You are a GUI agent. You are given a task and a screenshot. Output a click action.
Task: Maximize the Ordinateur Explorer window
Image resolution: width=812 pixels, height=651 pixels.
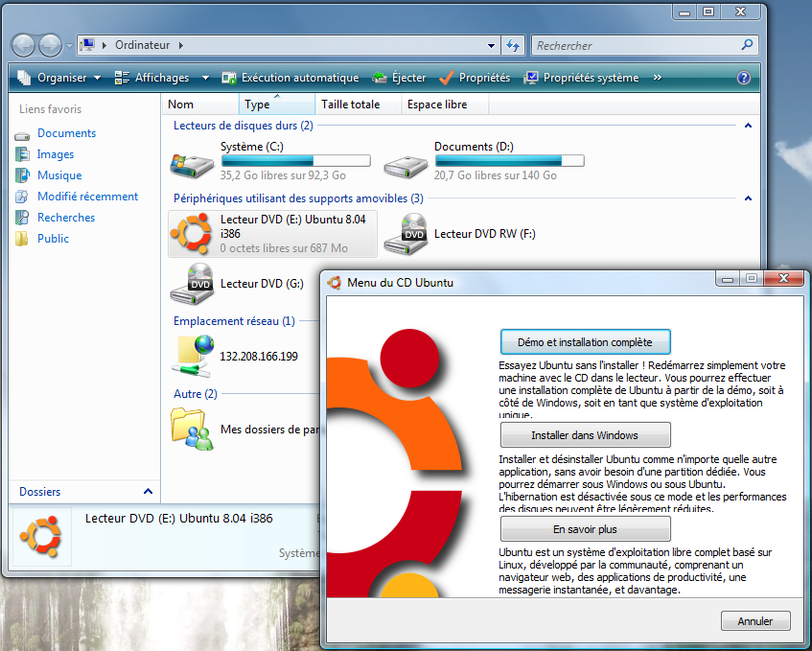708,12
